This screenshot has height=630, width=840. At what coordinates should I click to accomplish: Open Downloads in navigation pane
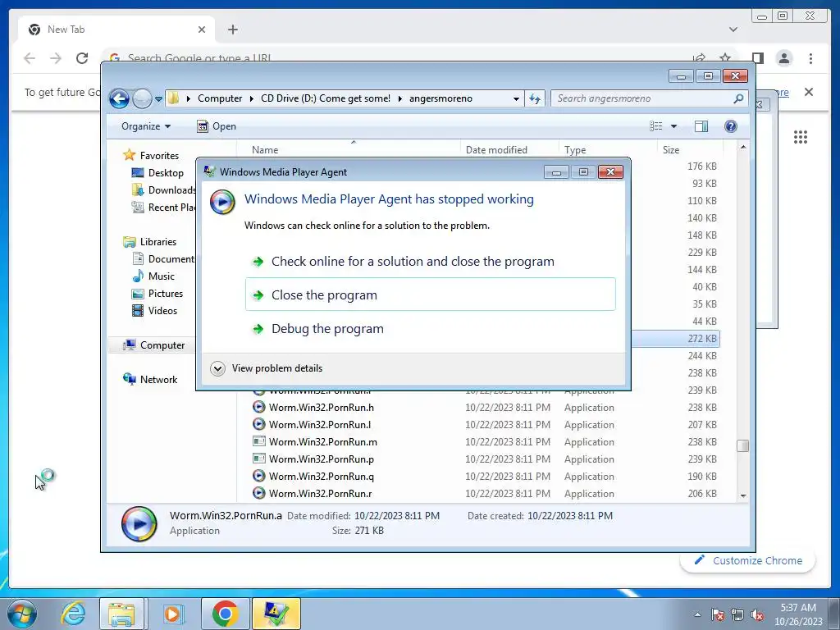click(163, 190)
